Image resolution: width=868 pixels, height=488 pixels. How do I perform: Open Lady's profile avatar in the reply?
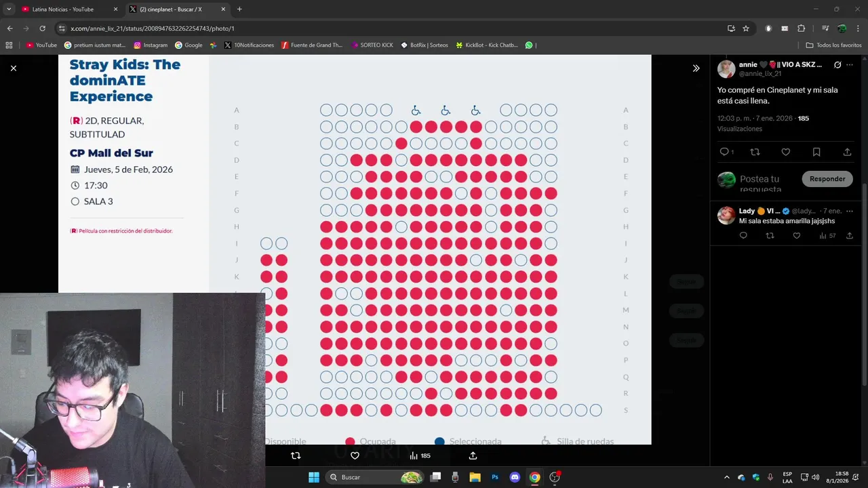726,216
